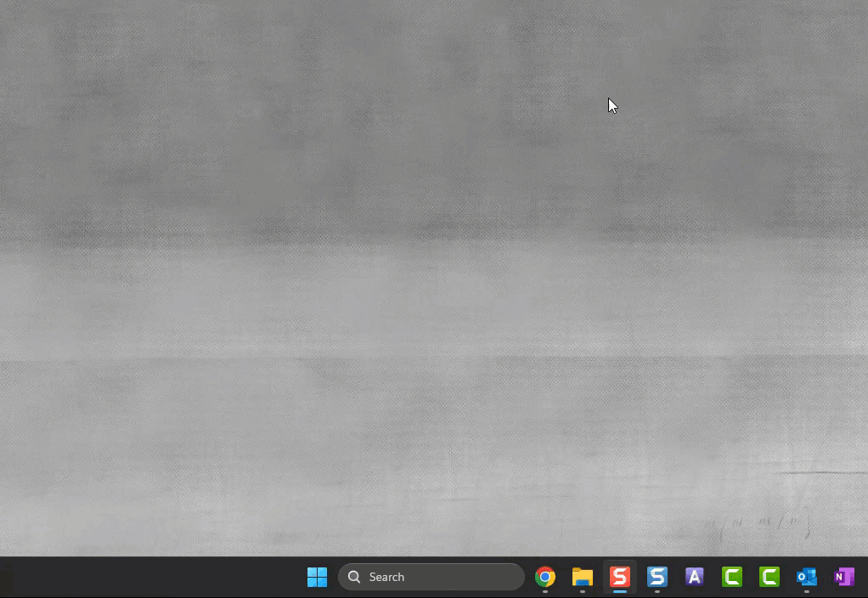Image resolution: width=868 pixels, height=598 pixels.
Task: Open Microsoft Outlook from the taskbar
Action: 807,577
